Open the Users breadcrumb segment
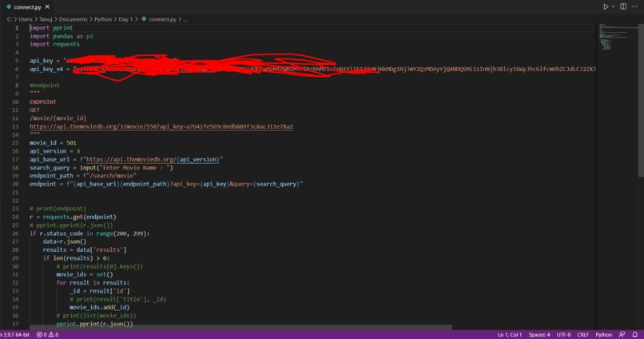Screen dimensions: 644x339 26,19
